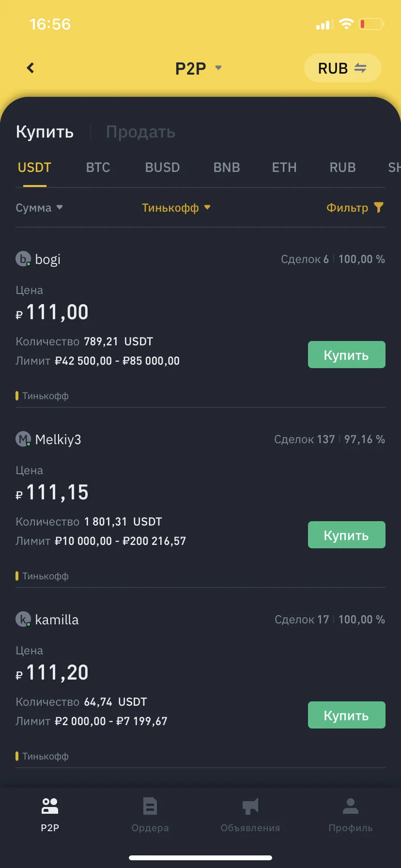This screenshot has width=401, height=868.
Task: Switch to the BTC tab
Action: tap(98, 168)
